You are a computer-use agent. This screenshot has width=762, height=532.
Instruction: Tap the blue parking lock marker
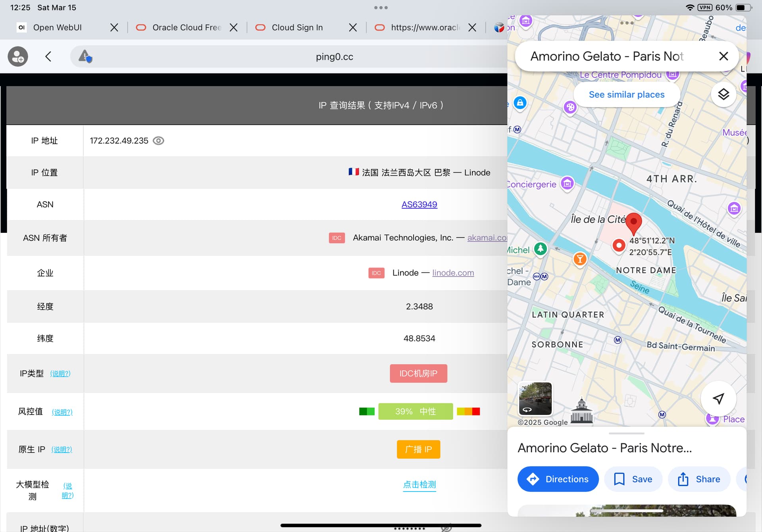[x=520, y=103]
